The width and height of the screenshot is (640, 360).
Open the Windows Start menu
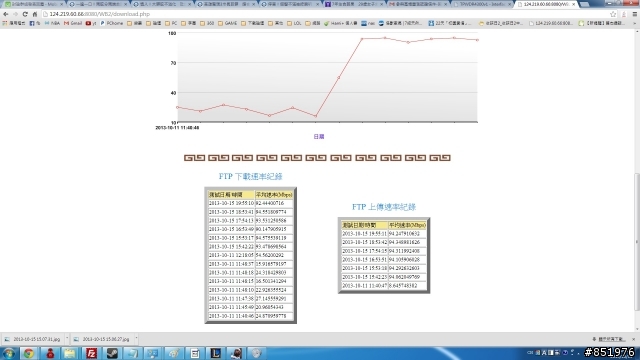[9, 353]
